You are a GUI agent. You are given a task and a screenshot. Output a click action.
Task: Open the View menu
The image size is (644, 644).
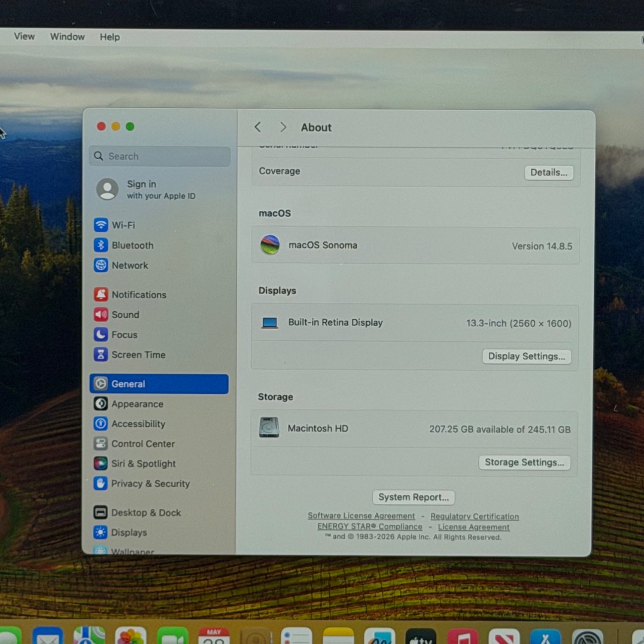[24, 36]
